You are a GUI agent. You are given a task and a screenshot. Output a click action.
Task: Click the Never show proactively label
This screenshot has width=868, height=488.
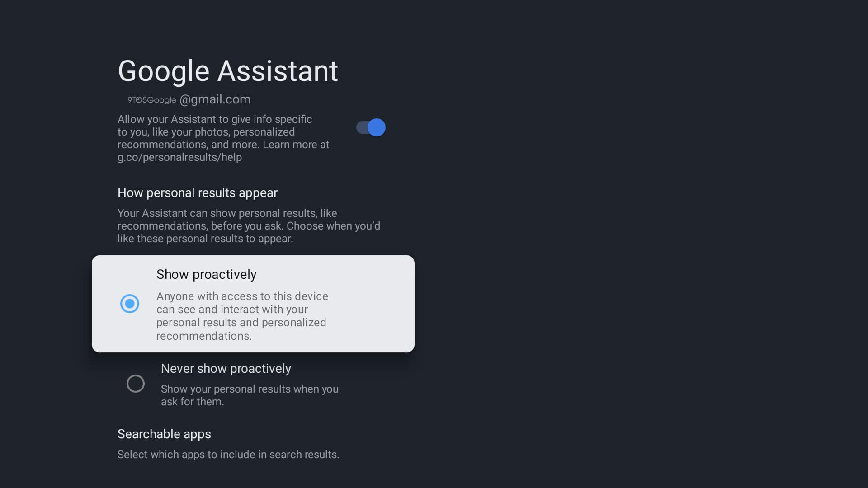pos(226,369)
